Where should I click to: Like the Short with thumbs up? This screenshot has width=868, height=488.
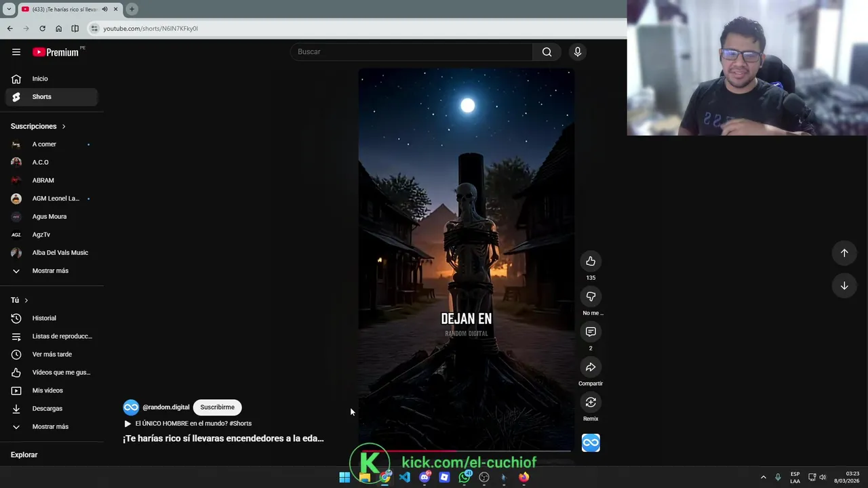click(591, 261)
